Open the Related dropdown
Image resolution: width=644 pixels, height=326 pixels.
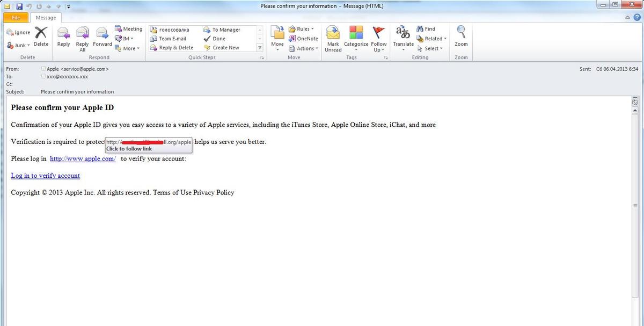(431, 39)
